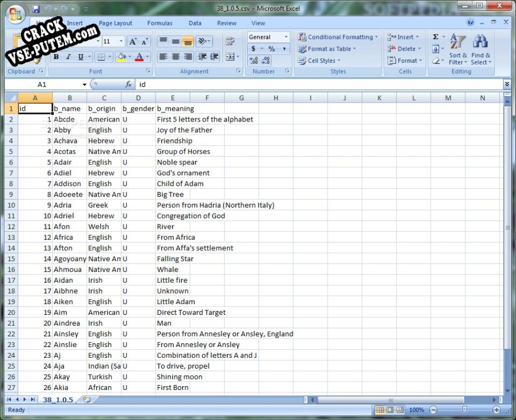Select the entire sheet with corner button
Viewport: 516px width, 420px height.
coord(11,98)
